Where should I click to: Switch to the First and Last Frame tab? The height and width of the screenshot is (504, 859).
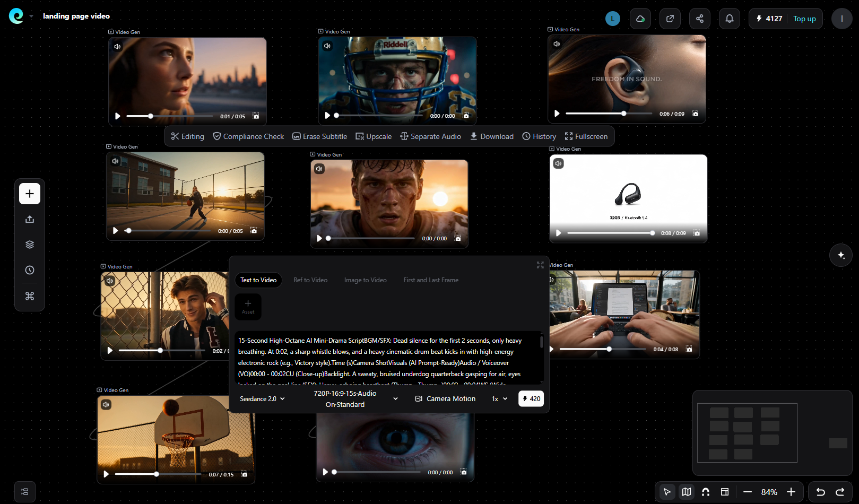pyautogui.click(x=431, y=280)
